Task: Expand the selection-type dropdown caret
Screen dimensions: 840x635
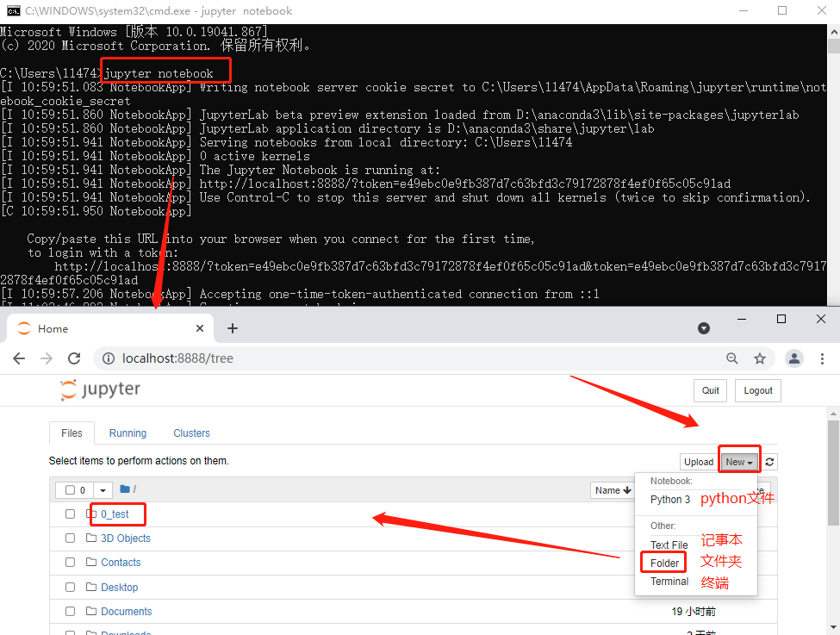Action: tap(103, 490)
